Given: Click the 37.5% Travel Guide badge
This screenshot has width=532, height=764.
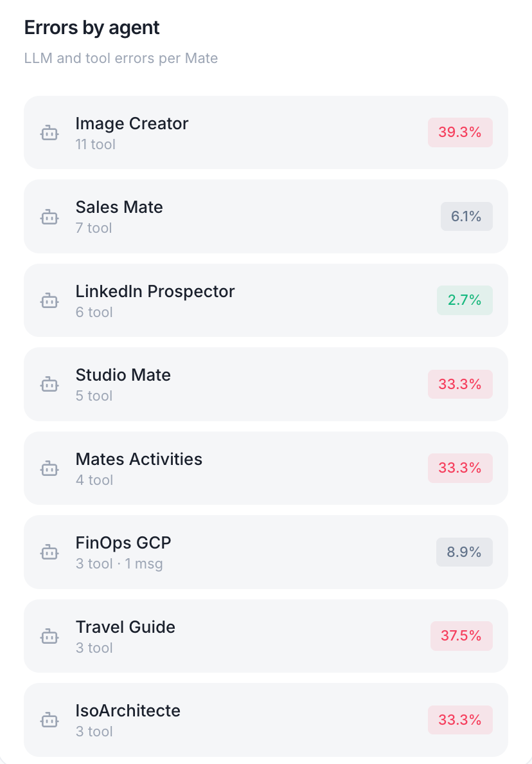Looking at the screenshot, I should coord(461,636).
